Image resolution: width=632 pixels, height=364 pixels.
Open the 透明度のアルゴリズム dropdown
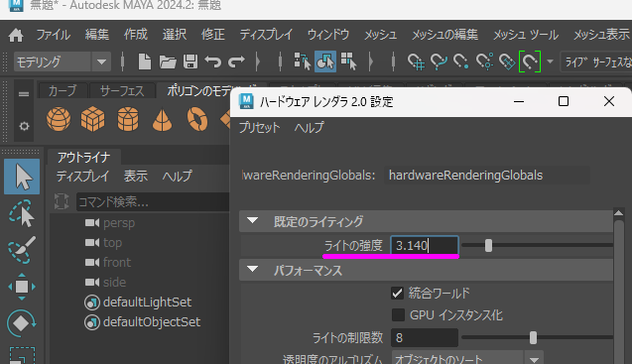(x=467, y=358)
